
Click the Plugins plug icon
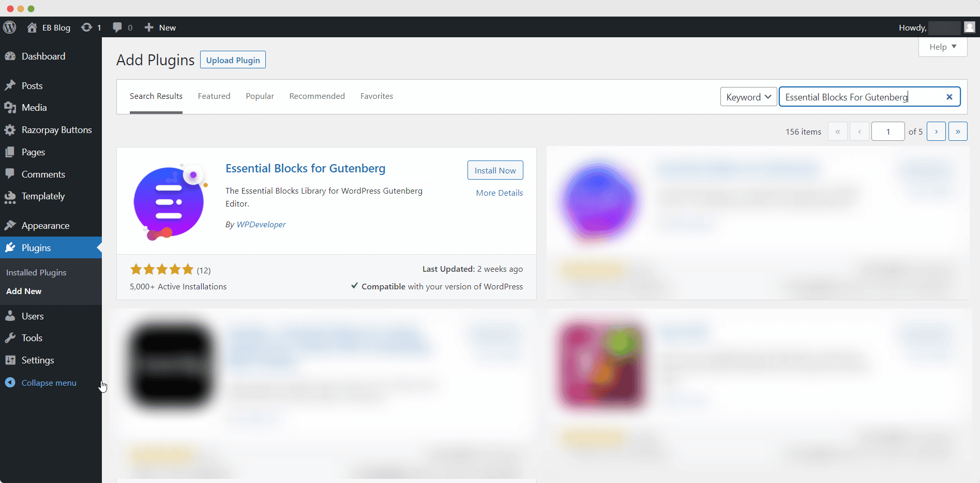click(x=10, y=247)
